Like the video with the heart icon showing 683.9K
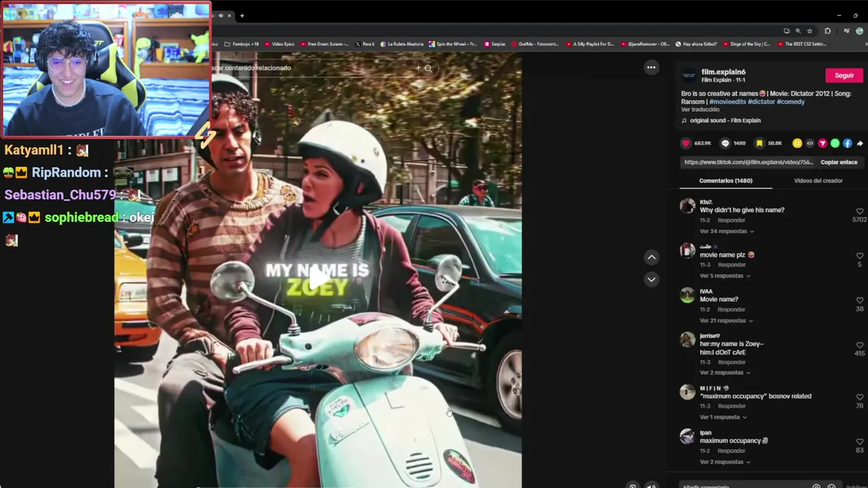868x488 pixels. coord(686,143)
